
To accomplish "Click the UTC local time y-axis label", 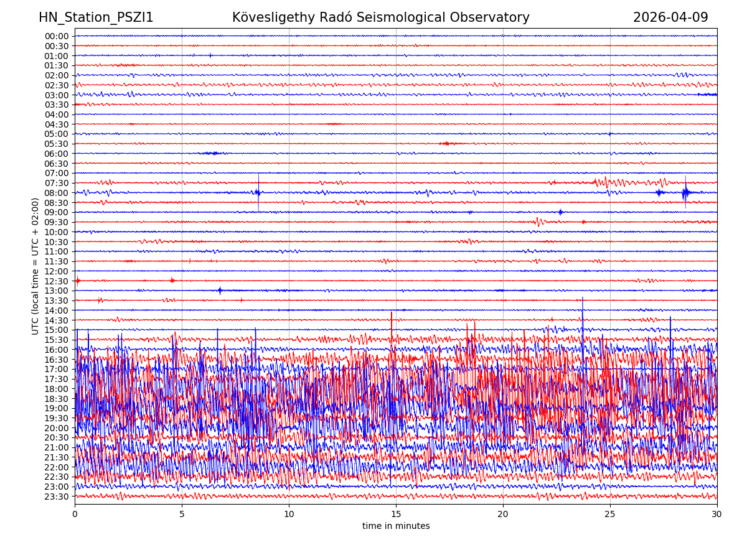I will [35, 266].
